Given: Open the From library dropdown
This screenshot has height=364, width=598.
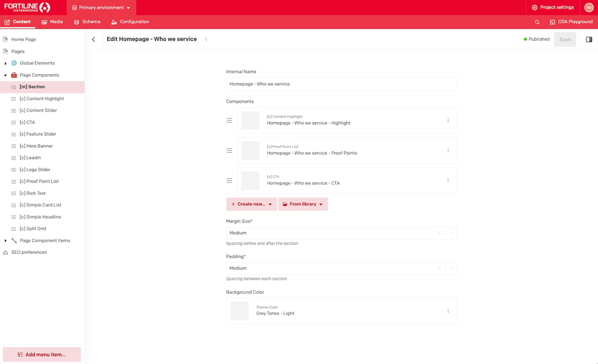Looking at the screenshot, I should (x=303, y=204).
